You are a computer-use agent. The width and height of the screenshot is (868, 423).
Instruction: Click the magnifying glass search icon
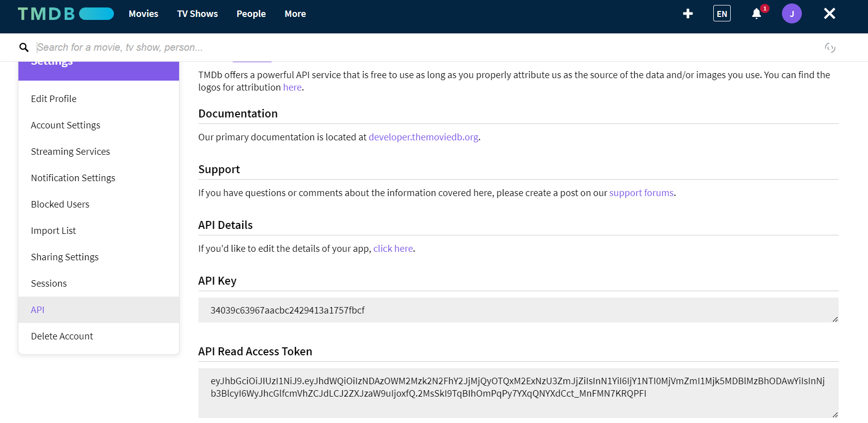(x=24, y=47)
